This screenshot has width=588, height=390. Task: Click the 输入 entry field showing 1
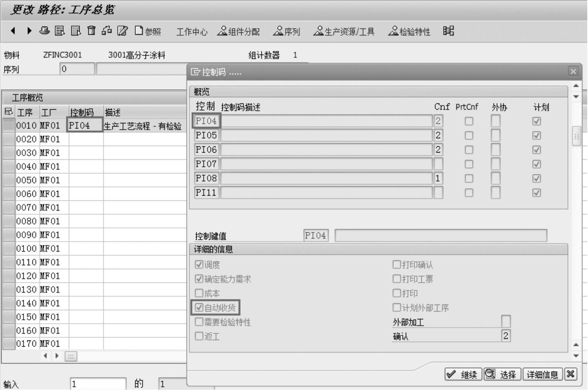98,383
